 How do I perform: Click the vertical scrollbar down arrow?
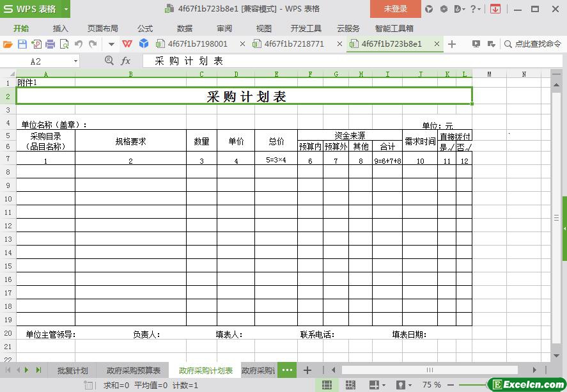click(557, 356)
